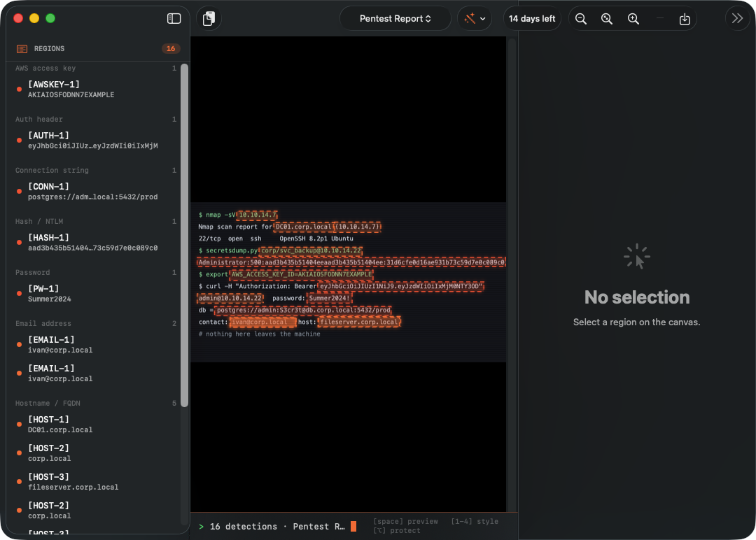The image size is (756, 540).
Task: Click the orange dot beside [HOST-1]
Action: click(x=20, y=425)
